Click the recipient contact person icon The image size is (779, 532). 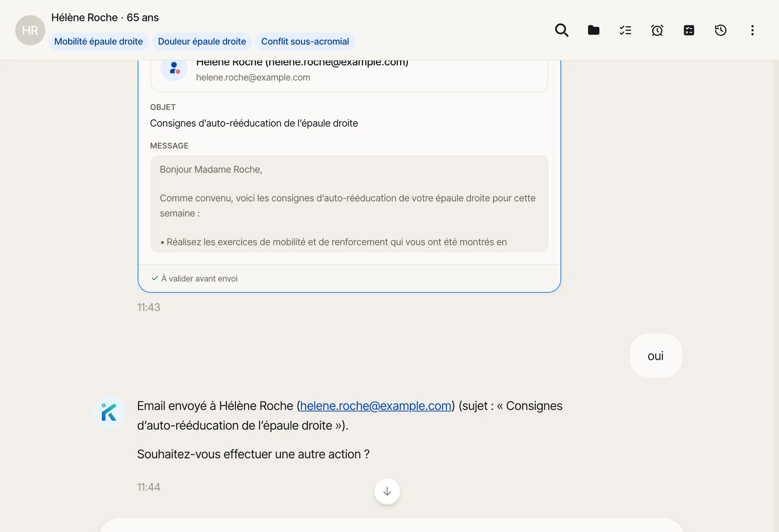[174, 68]
